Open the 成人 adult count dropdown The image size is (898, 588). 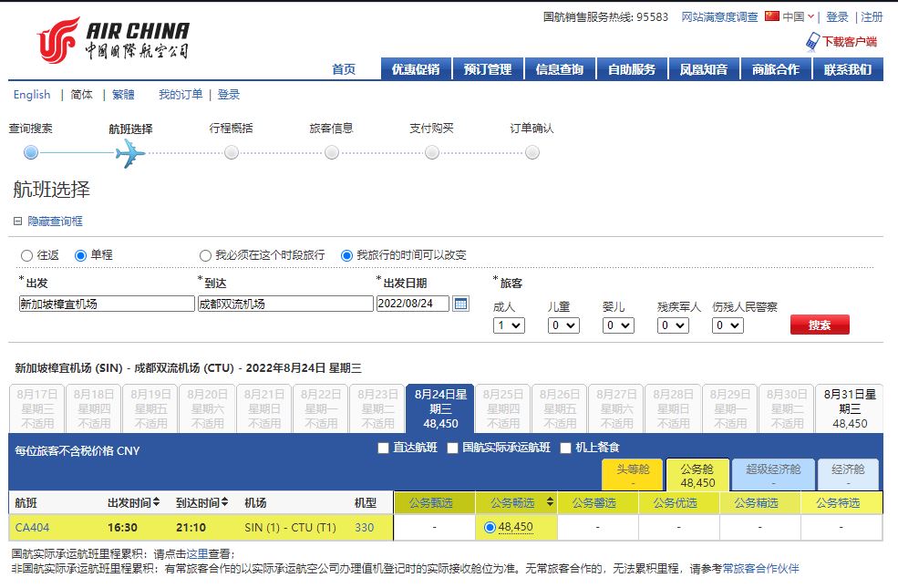click(x=508, y=325)
